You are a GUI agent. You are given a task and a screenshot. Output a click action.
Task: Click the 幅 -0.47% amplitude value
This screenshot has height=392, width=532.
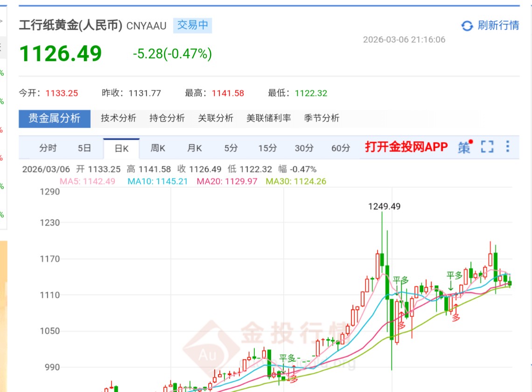pyautogui.click(x=297, y=169)
